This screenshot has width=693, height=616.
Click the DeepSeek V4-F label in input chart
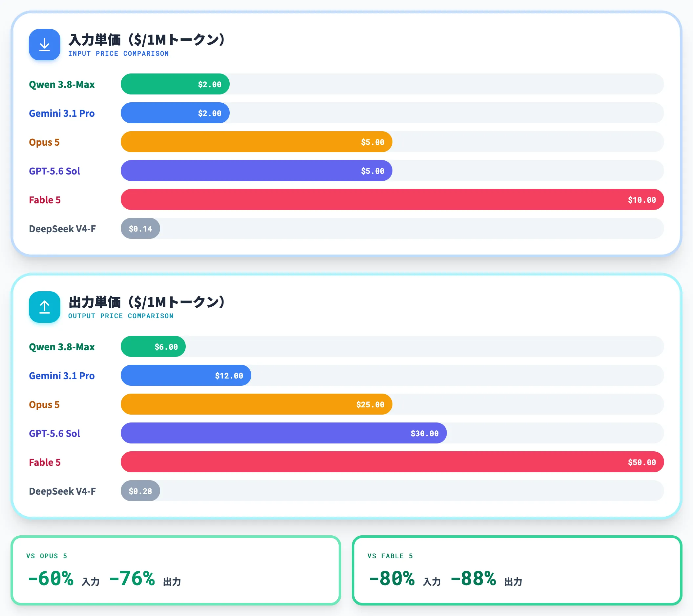coord(62,229)
